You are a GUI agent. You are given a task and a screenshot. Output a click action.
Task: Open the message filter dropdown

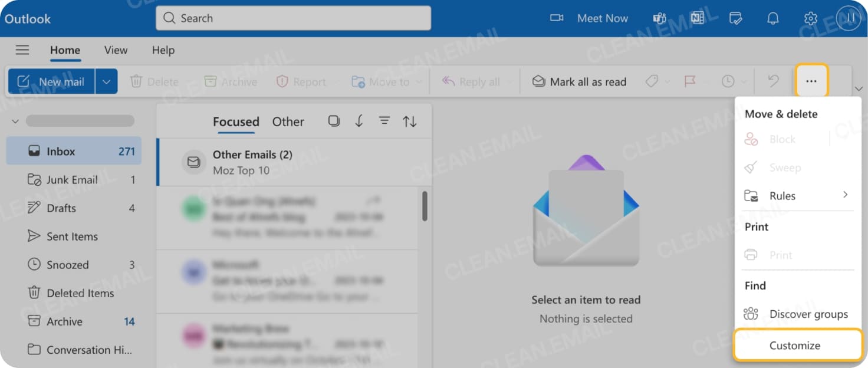pos(384,120)
